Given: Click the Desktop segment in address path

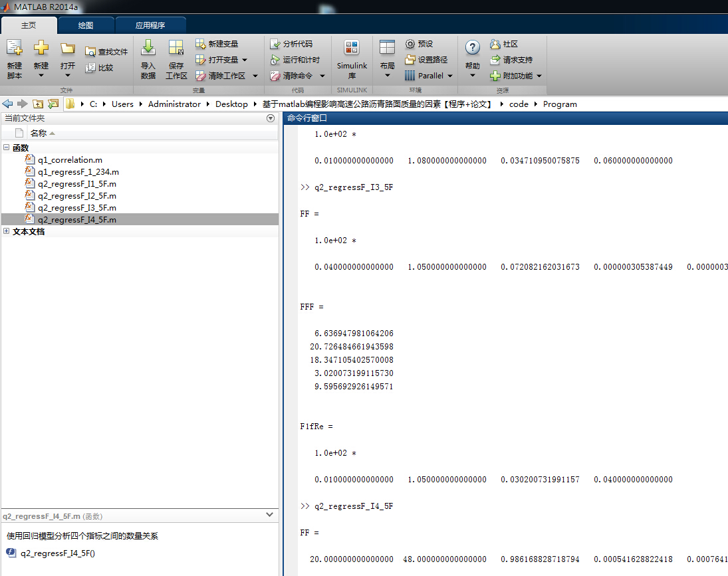Looking at the screenshot, I should pyautogui.click(x=231, y=104).
